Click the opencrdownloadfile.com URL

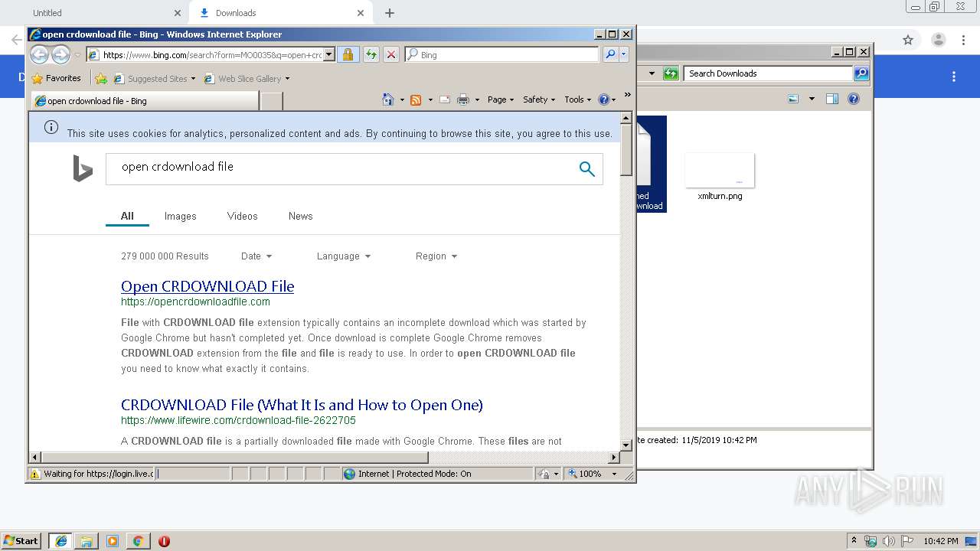(195, 302)
